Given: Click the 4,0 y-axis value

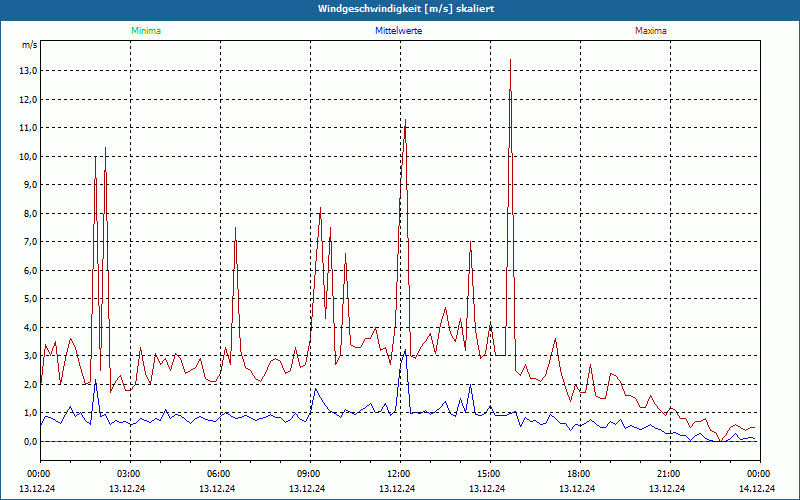Looking at the screenshot, I should (30, 328).
